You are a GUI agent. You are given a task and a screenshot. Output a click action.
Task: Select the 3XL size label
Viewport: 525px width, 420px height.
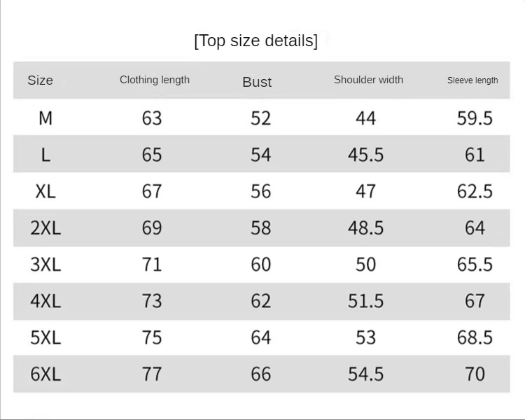coord(45,265)
